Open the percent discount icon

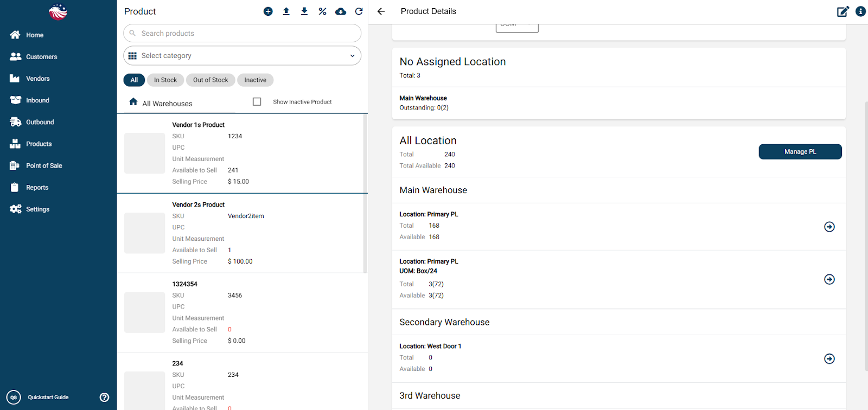pyautogui.click(x=322, y=11)
